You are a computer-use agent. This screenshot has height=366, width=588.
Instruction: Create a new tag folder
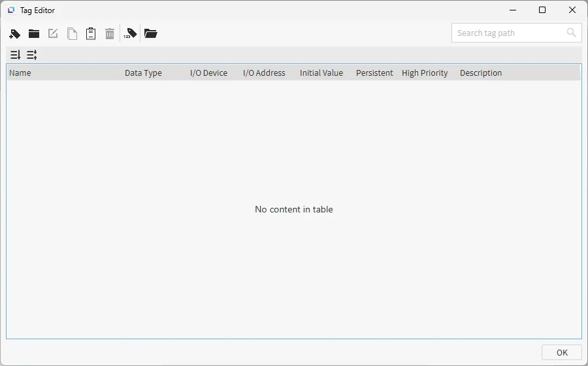[x=34, y=33]
